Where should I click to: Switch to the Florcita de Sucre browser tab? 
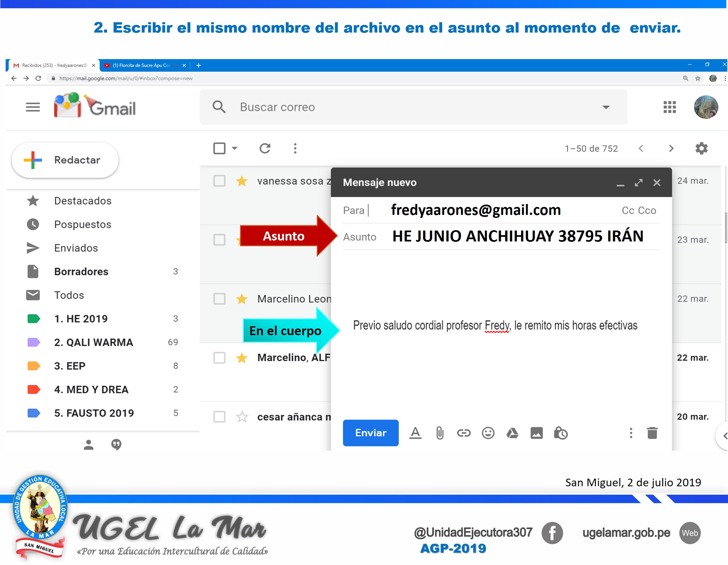point(142,65)
